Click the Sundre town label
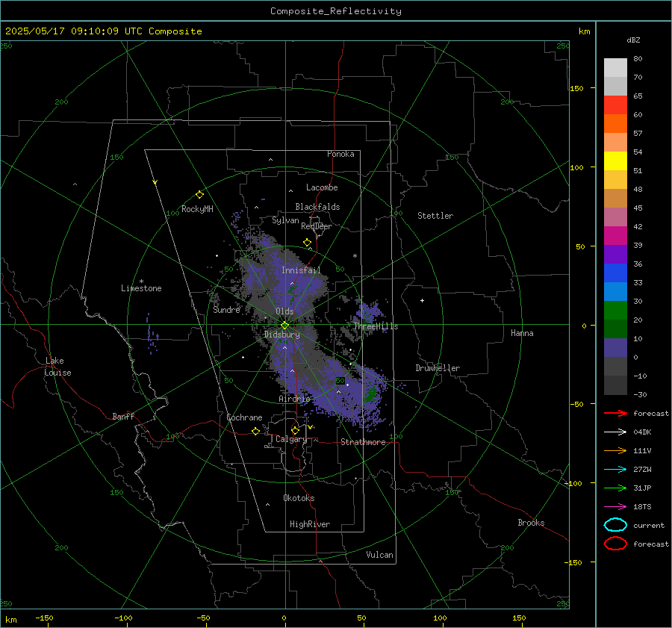Image resolution: width=672 pixels, height=628 pixels. point(226,310)
